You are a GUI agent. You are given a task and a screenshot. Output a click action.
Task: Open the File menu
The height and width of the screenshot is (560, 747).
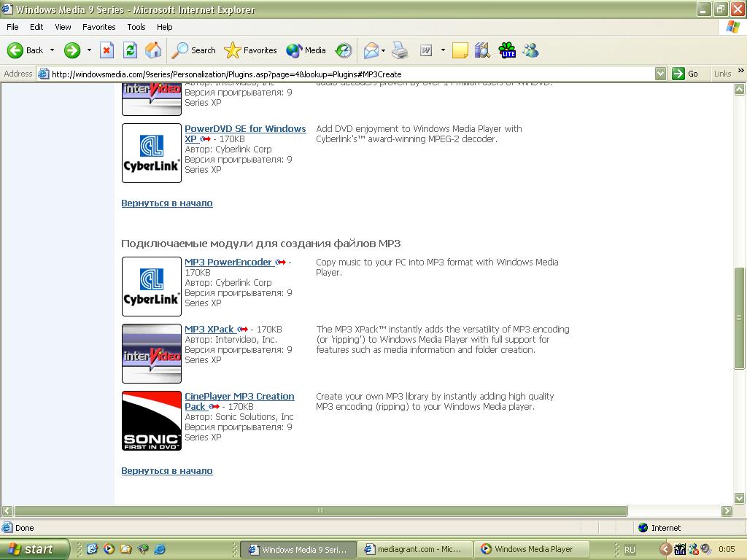coord(12,27)
